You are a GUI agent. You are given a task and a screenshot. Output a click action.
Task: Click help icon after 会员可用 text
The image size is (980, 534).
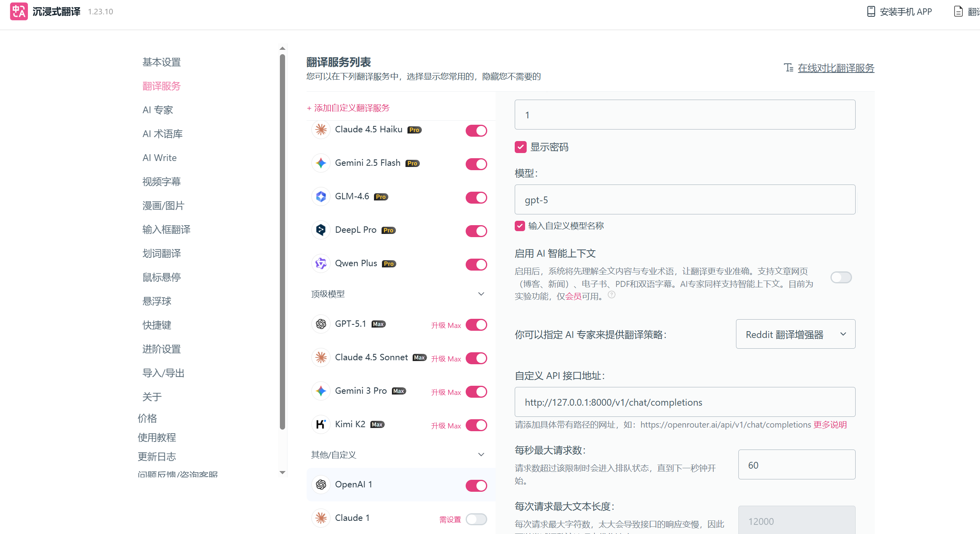(612, 295)
